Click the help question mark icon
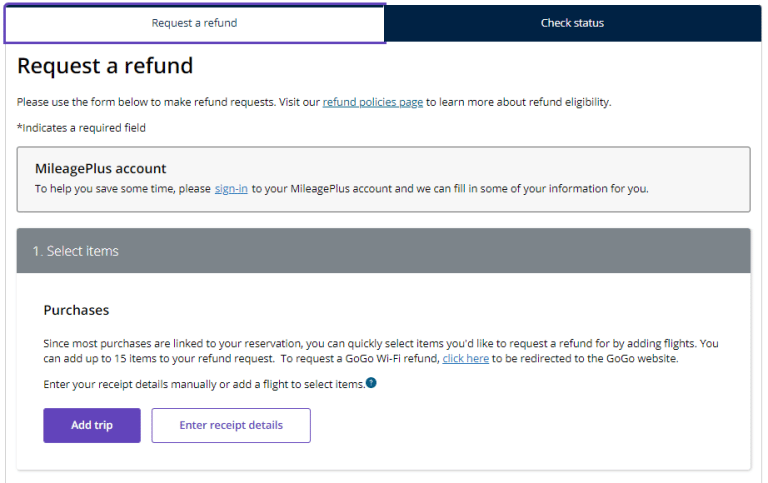Image resolution: width=768 pixels, height=483 pixels. point(371,383)
